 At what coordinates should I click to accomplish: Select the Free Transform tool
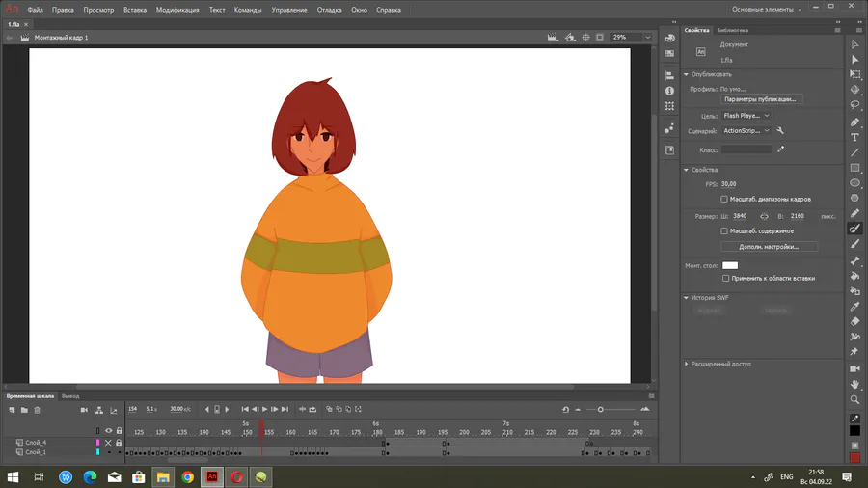(x=854, y=74)
